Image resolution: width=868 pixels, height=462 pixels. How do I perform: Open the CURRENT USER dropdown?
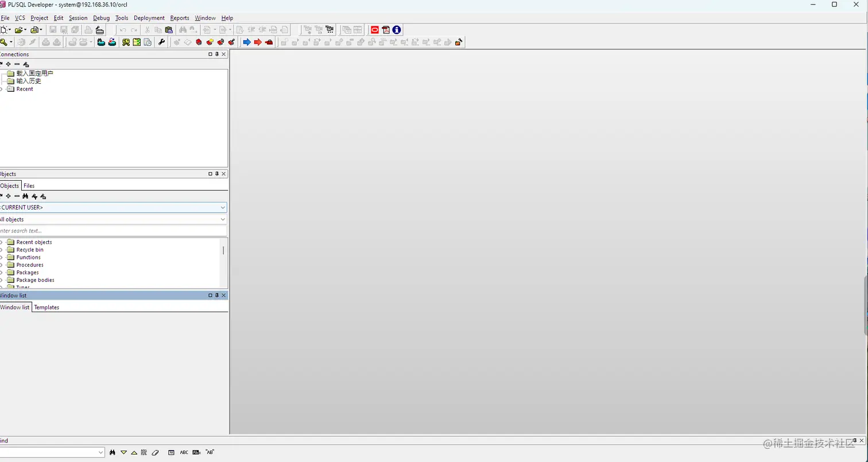coord(223,207)
